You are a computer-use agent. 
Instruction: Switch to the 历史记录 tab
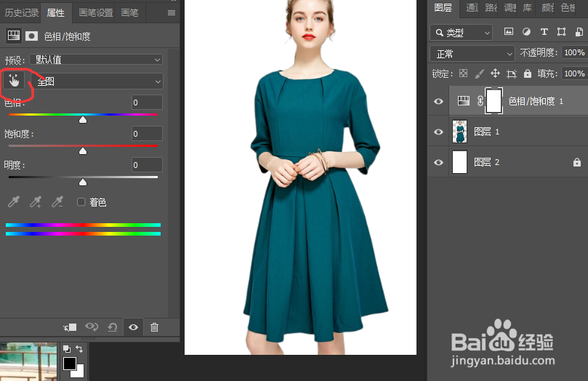(21, 13)
